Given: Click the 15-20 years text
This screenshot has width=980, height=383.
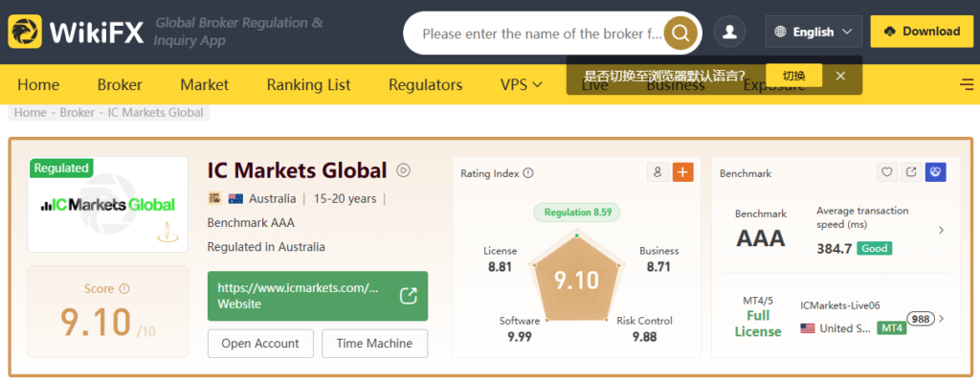Looking at the screenshot, I should (x=345, y=199).
